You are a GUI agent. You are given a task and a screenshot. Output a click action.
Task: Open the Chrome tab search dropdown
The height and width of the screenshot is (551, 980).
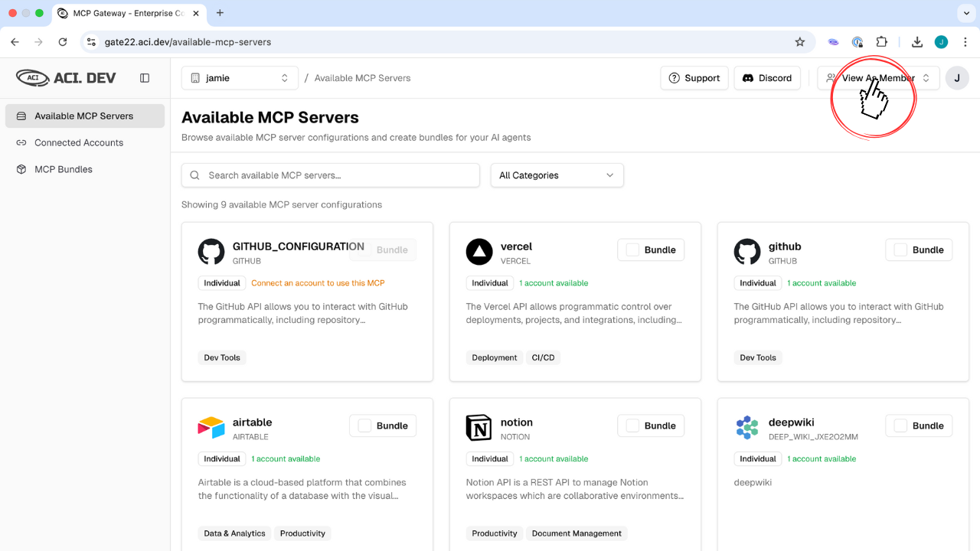pyautogui.click(x=965, y=13)
